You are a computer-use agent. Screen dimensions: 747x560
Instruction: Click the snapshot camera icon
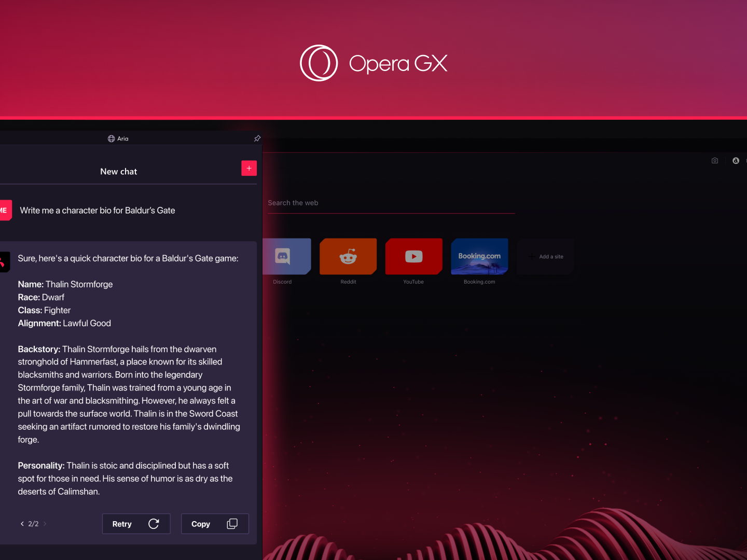pyautogui.click(x=715, y=161)
